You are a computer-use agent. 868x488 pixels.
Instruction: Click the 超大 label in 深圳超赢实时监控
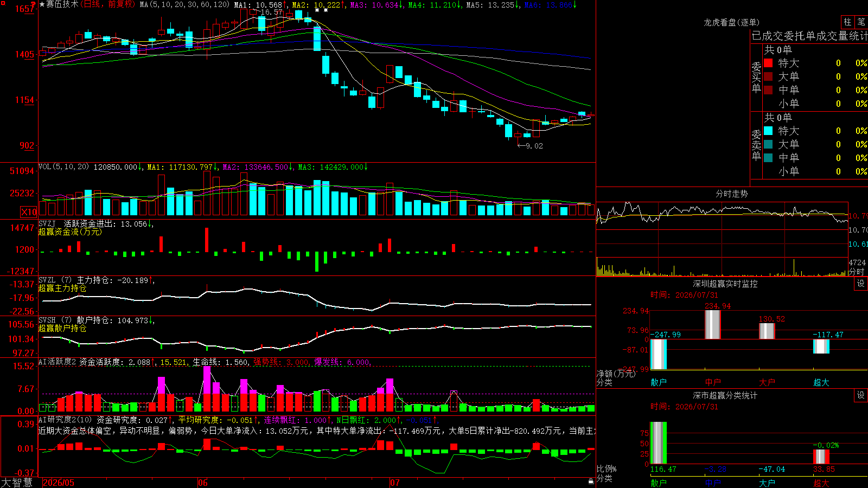pos(821,382)
